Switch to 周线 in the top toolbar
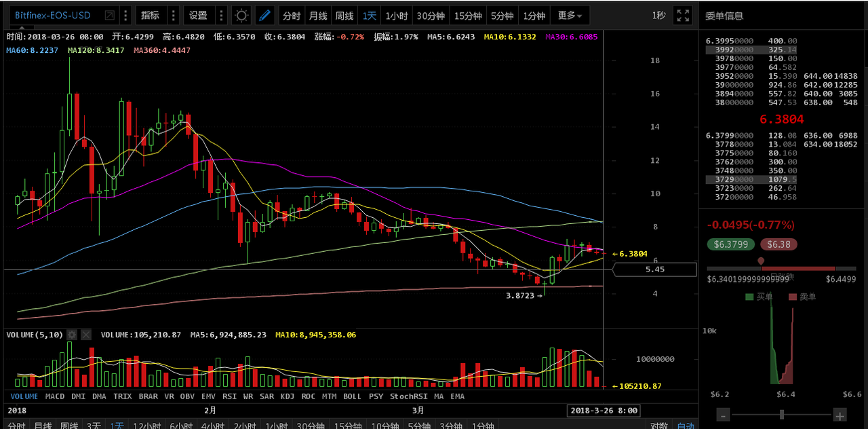This screenshot has height=429, width=868. pos(344,16)
